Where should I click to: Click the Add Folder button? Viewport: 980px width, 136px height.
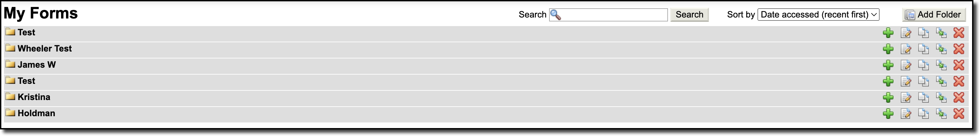[934, 15]
